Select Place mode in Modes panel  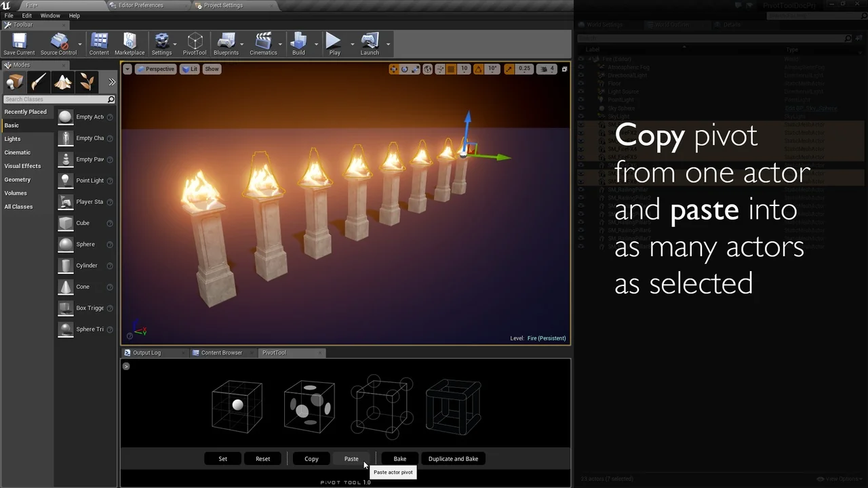[x=14, y=81]
